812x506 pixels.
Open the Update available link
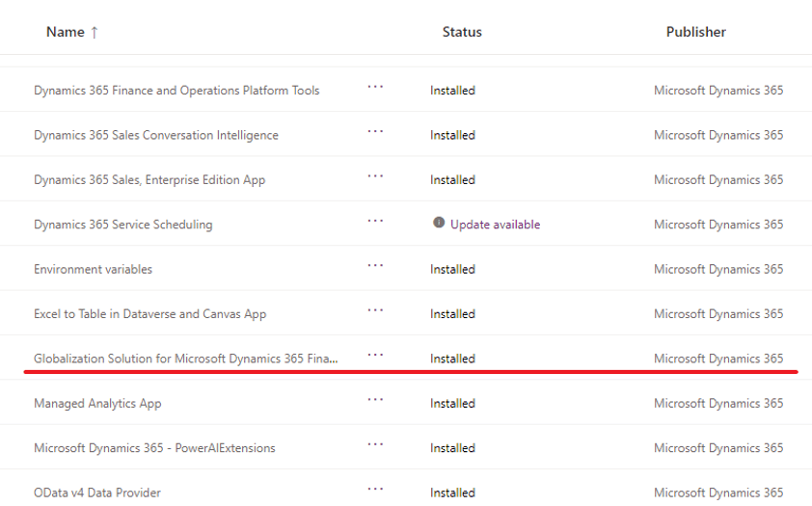coord(495,225)
